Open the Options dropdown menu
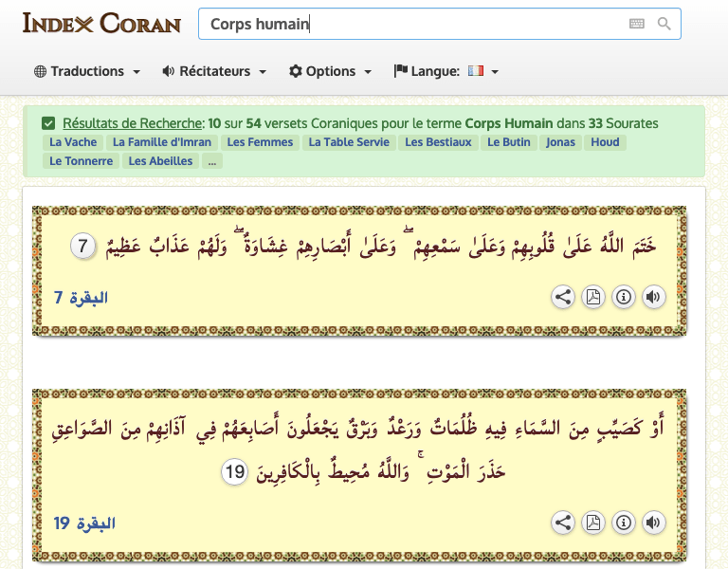This screenshot has width=728, height=569. (330, 71)
